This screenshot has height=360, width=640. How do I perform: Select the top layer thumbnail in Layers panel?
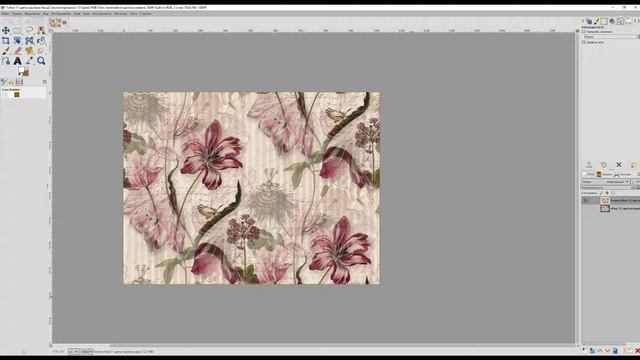click(605, 200)
